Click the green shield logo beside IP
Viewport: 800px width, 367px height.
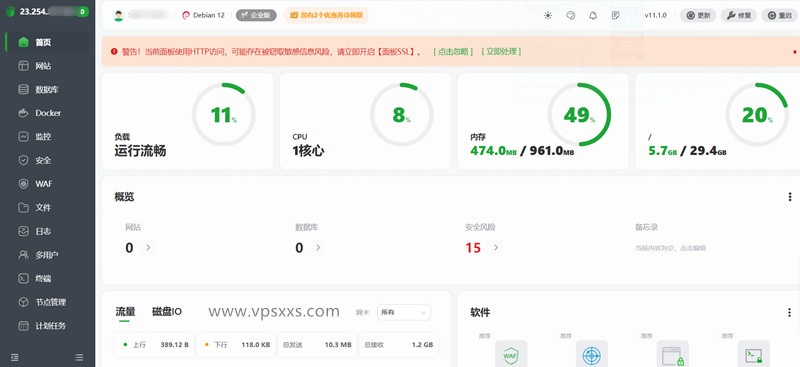[x=10, y=12]
